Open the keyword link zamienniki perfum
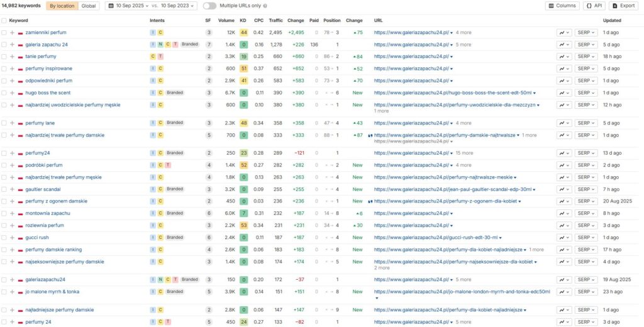This screenshot has height=327, width=644. pyautogui.click(x=45, y=33)
